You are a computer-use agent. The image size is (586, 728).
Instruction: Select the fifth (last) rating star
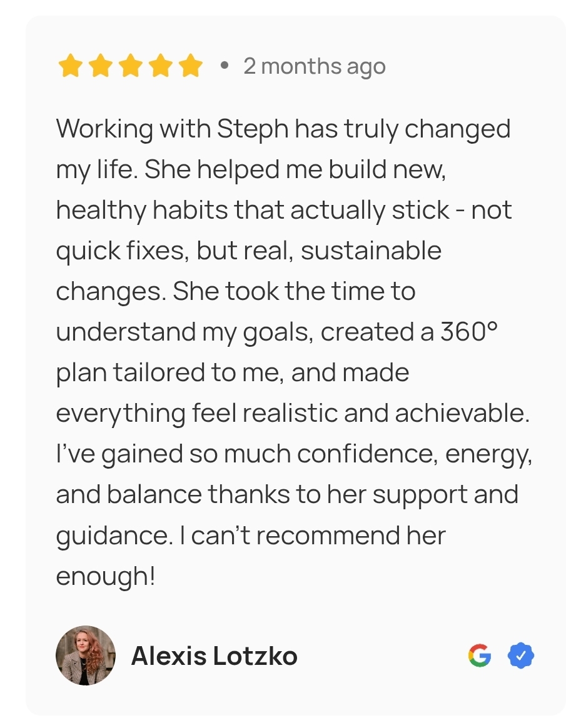click(191, 66)
